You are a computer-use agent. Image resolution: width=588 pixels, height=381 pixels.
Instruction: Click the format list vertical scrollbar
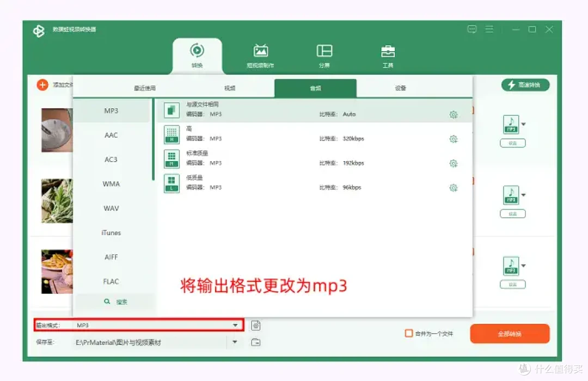(x=153, y=139)
